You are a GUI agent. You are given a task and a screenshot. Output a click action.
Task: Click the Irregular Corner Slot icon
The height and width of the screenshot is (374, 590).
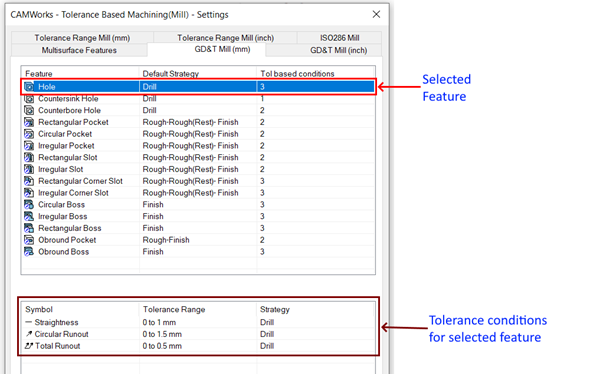pyautogui.click(x=29, y=193)
